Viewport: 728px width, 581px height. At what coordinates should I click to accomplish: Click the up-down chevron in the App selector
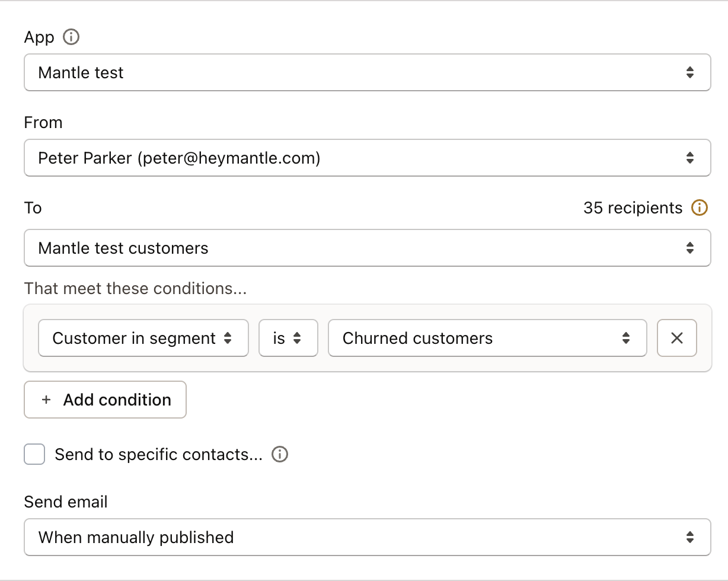[x=690, y=72]
